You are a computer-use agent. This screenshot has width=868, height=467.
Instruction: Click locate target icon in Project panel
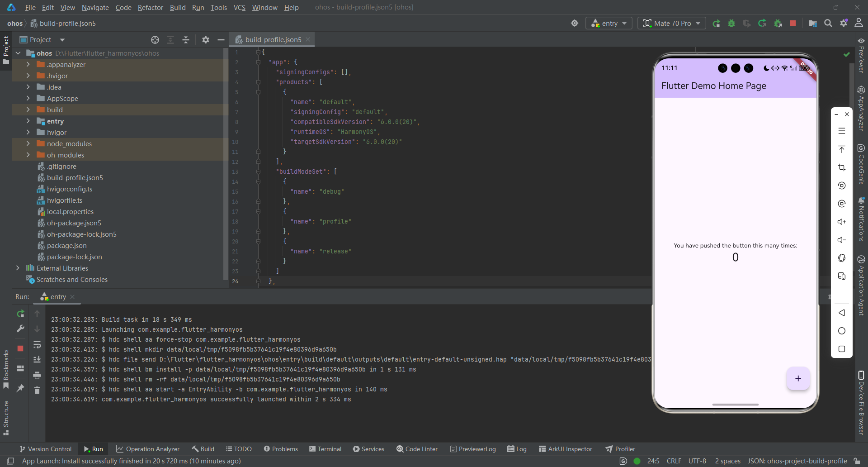pos(155,40)
